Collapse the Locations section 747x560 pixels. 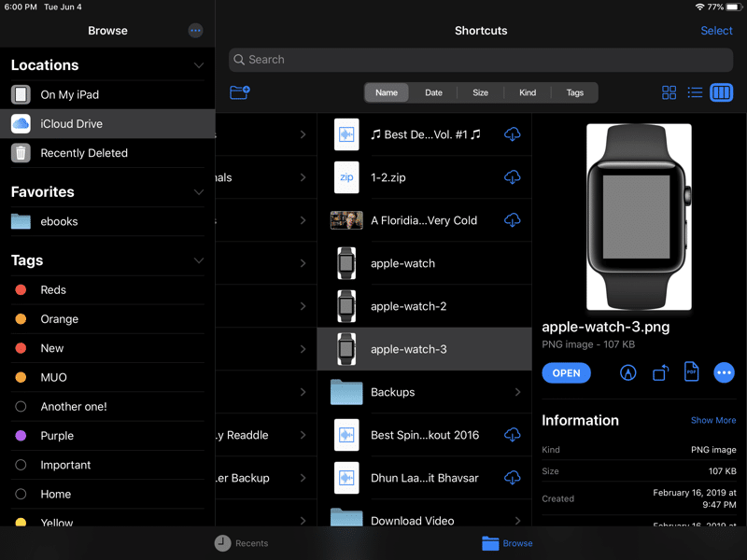198,65
